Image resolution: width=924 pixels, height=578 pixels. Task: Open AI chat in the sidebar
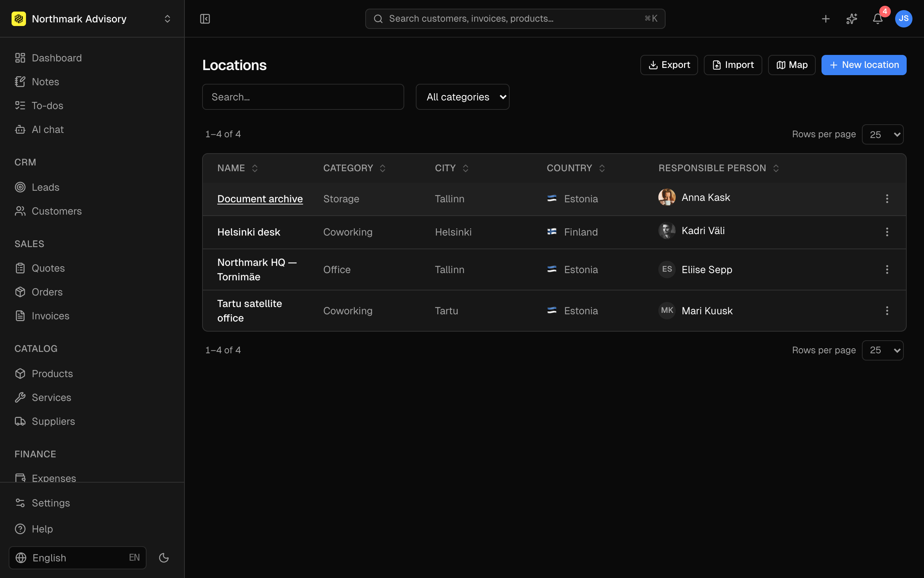[x=92, y=130]
